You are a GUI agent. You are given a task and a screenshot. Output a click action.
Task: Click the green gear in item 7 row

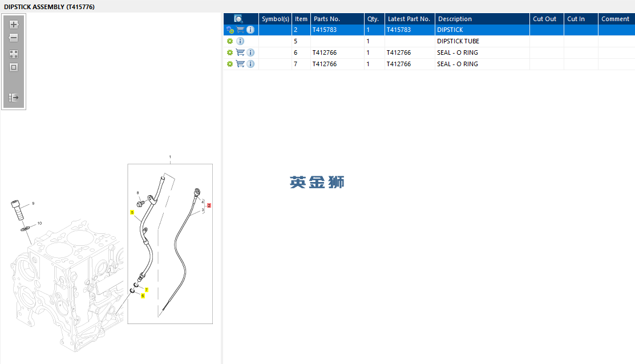coord(230,64)
